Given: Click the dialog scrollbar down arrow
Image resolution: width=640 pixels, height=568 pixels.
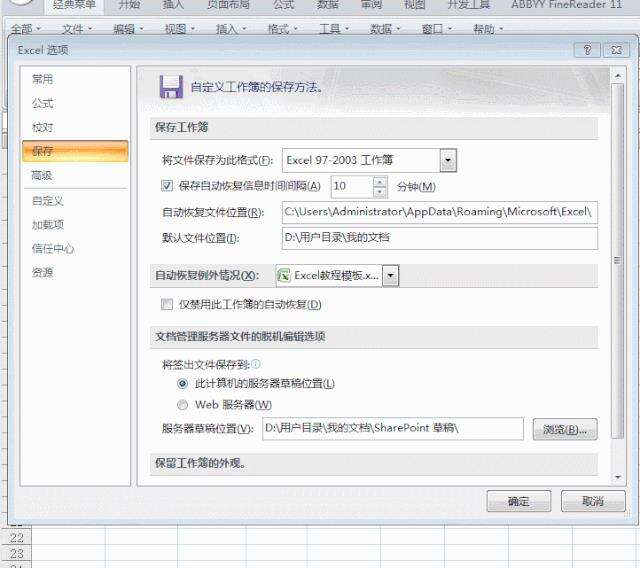Looking at the screenshot, I should point(618,477).
